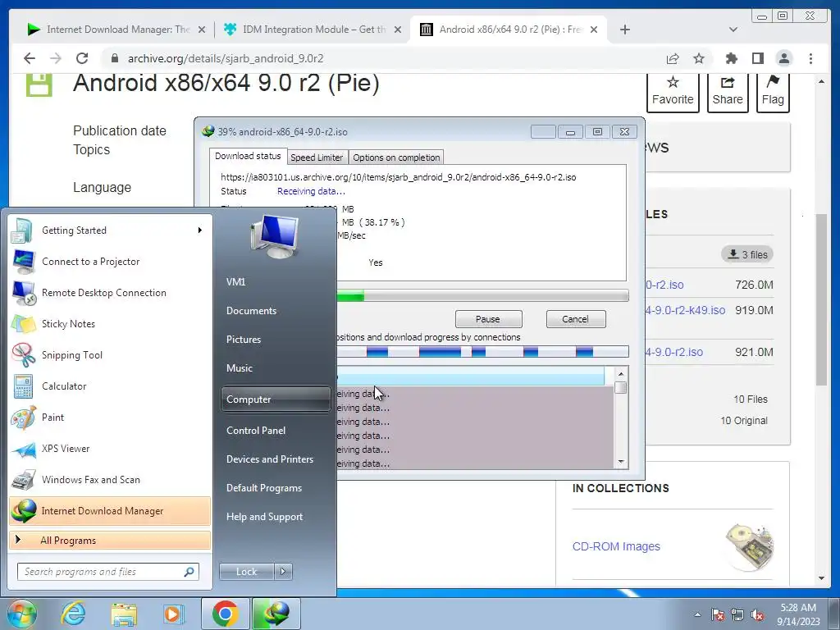Cancel the download

[x=575, y=319]
